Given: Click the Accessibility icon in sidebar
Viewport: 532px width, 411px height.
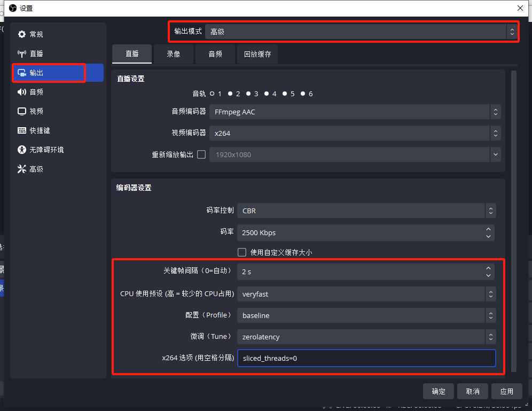Looking at the screenshot, I should (x=22, y=150).
